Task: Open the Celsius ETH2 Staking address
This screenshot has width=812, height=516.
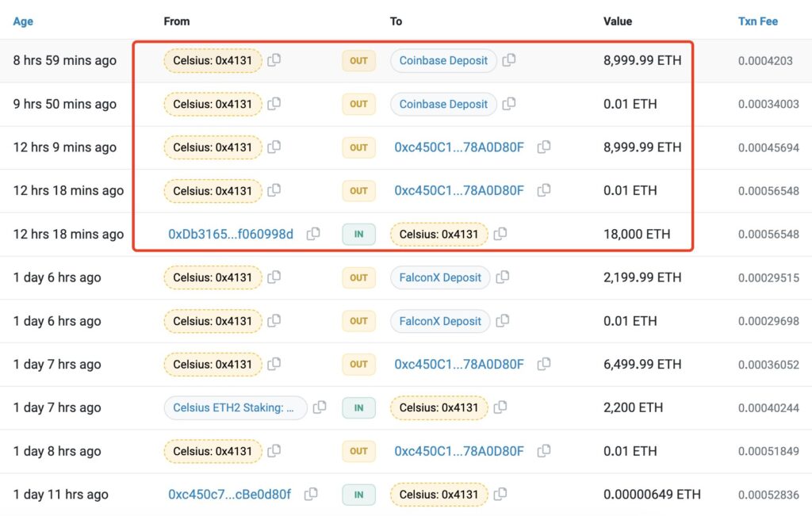Action: [236, 408]
